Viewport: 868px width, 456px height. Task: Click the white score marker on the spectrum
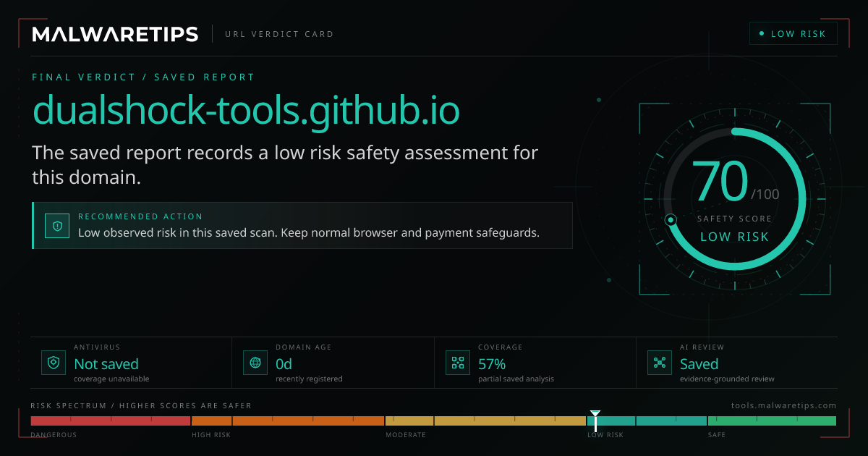tap(595, 420)
